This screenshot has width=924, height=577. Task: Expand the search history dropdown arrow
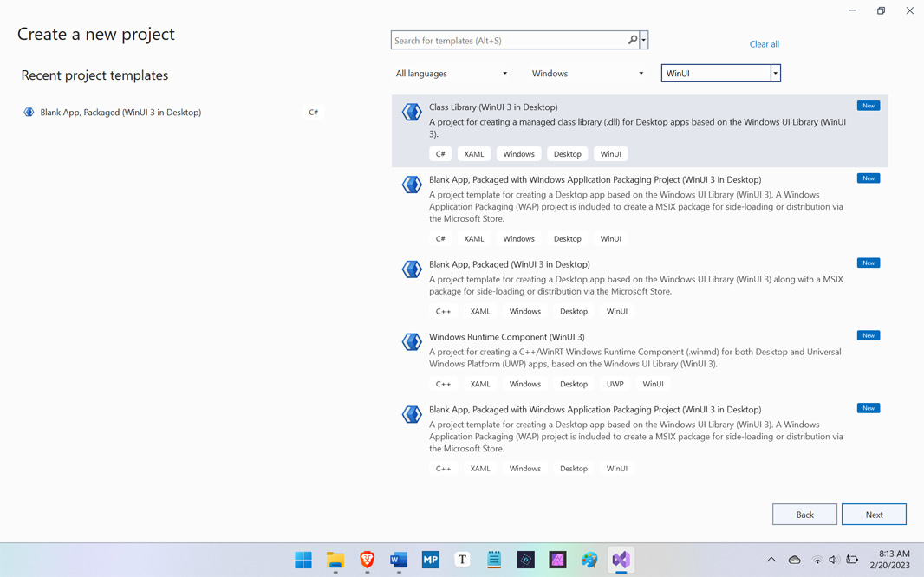pos(644,40)
